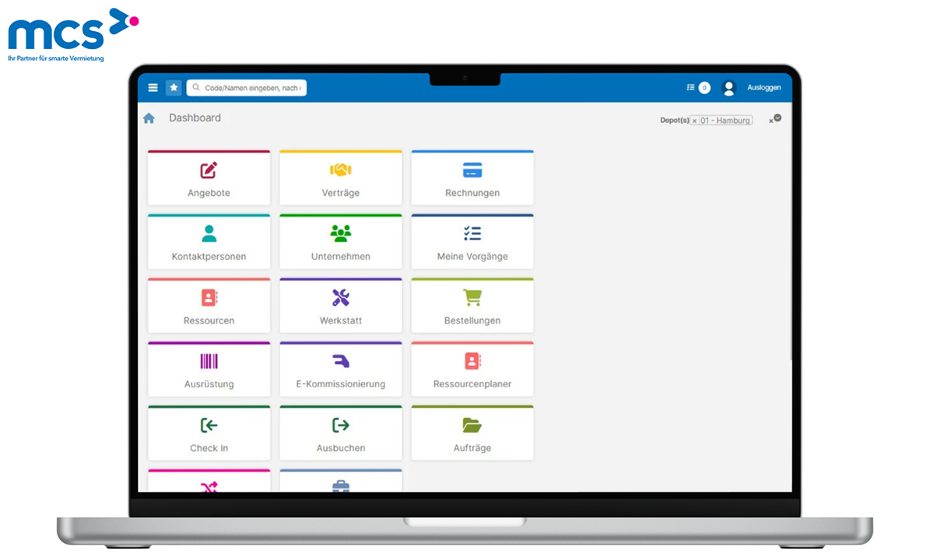Open the hamburger menu in top bar
Image resolution: width=934 pixels, height=560 pixels.
(153, 88)
